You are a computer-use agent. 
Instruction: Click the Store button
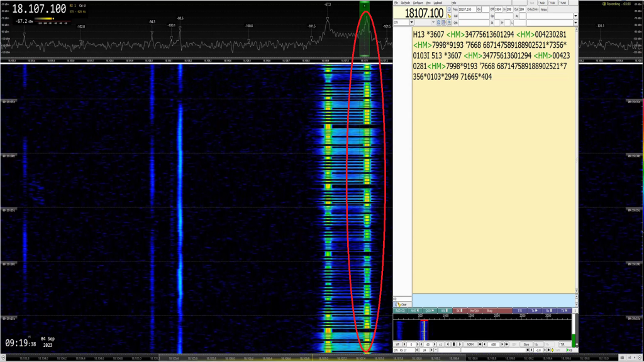point(526,344)
